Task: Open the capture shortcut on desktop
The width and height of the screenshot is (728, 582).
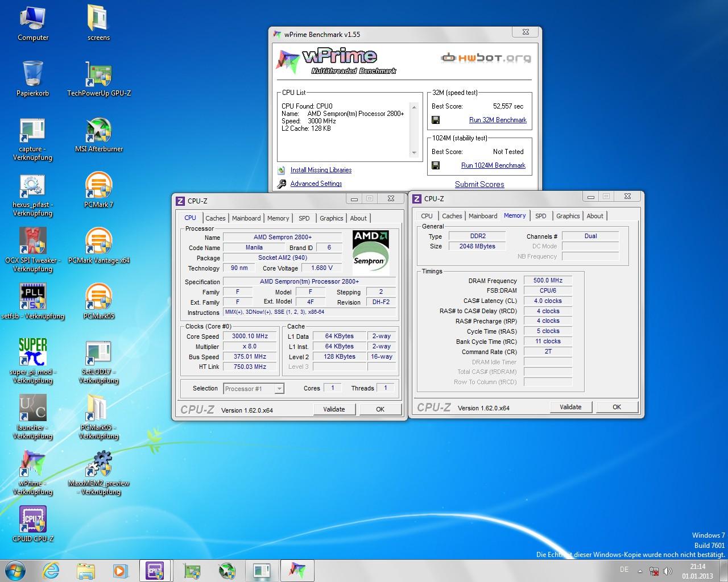Action: [32, 139]
